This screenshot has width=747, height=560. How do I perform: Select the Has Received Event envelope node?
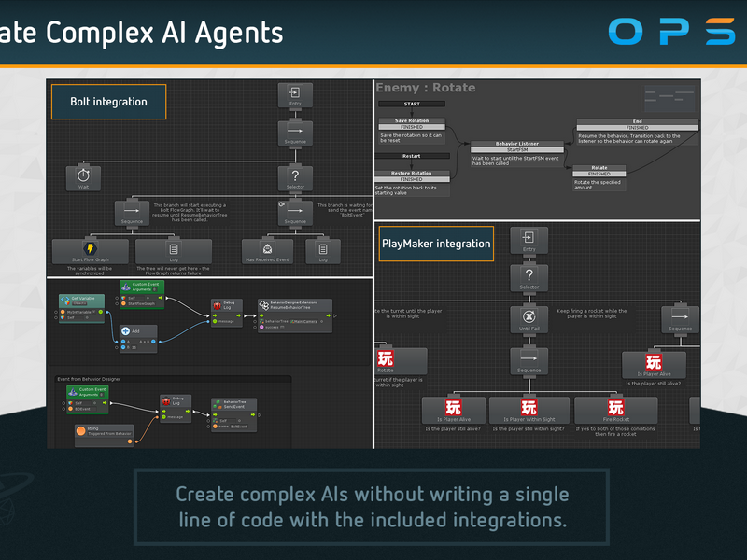(x=267, y=251)
